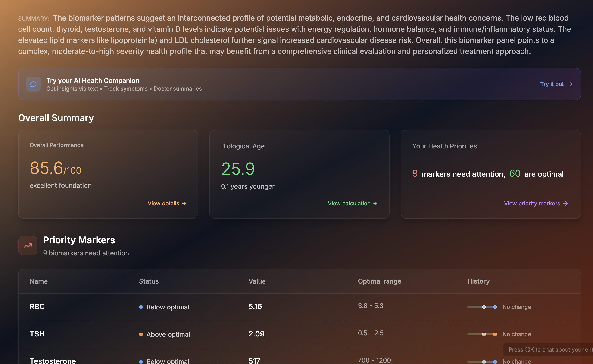The height and width of the screenshot is (364, 593).
Task: Click arrow beside View priority markers
Action: coord(566,204)
